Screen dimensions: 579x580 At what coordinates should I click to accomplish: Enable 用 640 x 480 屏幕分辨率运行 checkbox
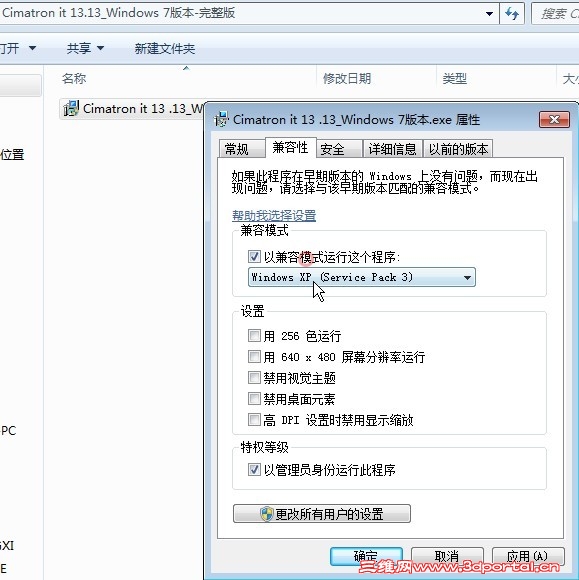[254, 357]
